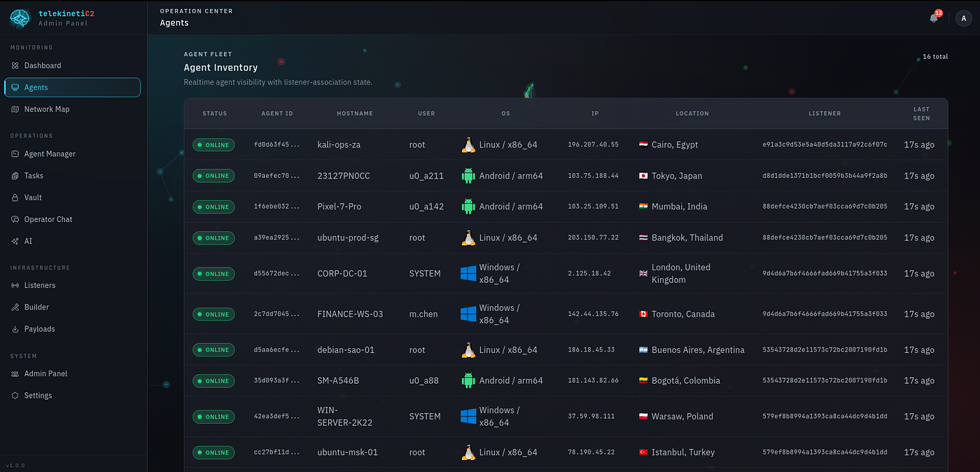Click the Settings hexagon icon
The width and height of the screenshot is (980, 472).
pyautogui.click(x=15, y=396)
